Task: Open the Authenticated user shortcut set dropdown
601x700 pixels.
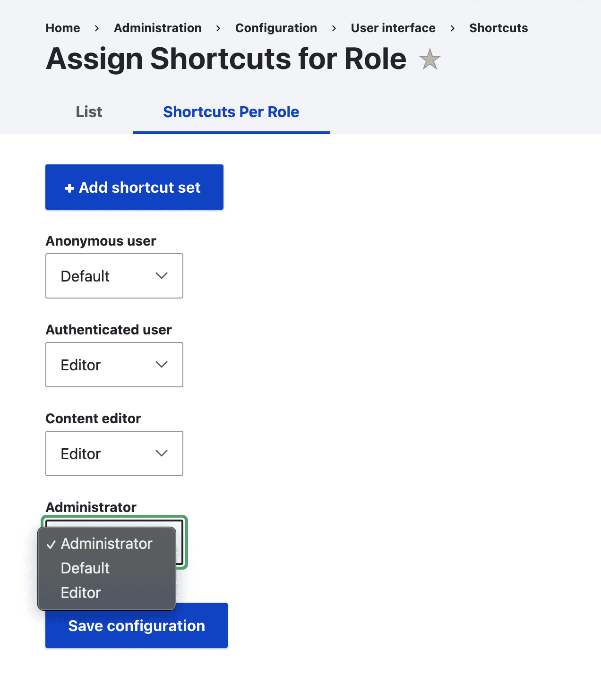Action: click(x=114, y=365)
